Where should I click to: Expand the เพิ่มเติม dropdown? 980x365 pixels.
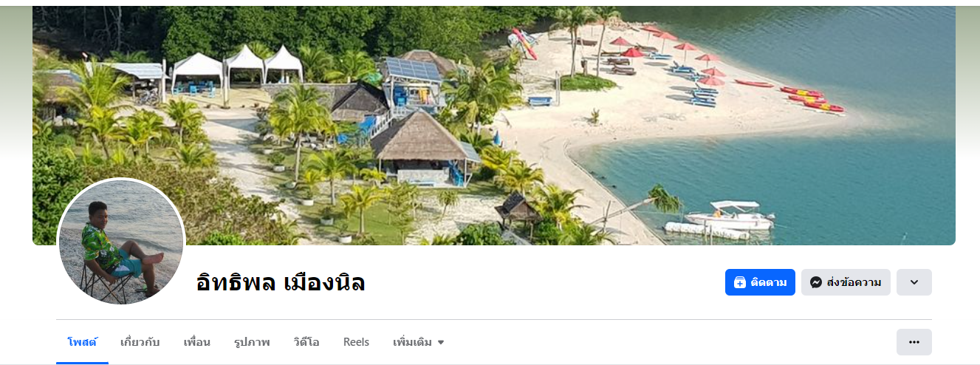(x=419, y=342)
